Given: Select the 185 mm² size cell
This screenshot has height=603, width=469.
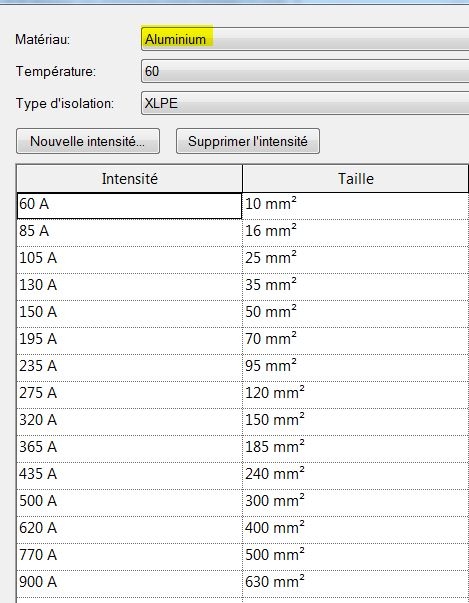Looking at the screenshot, I should [356, 449].
